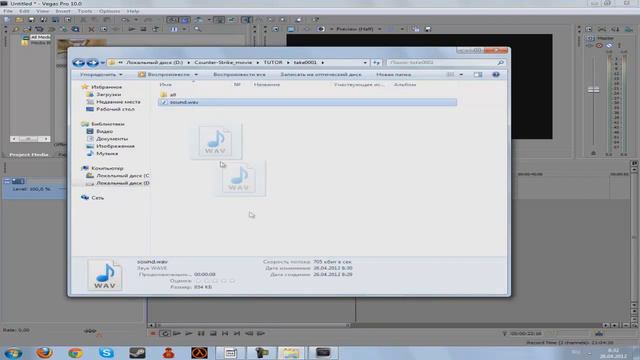Open the View menu in Vegas Pro
The width and height of the screenshot is (640, 360).
(42, 11)
